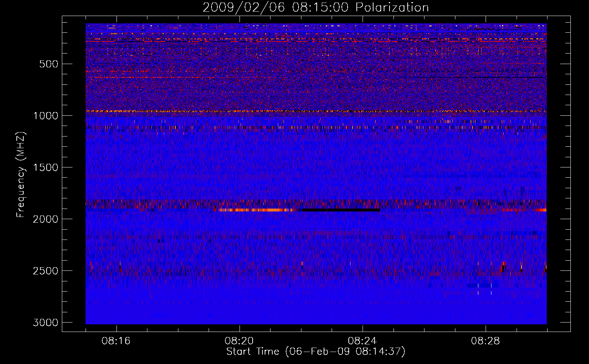589x364 pixels.
Task: Click the 3000 frequency tick label
Action: [46, 323]
